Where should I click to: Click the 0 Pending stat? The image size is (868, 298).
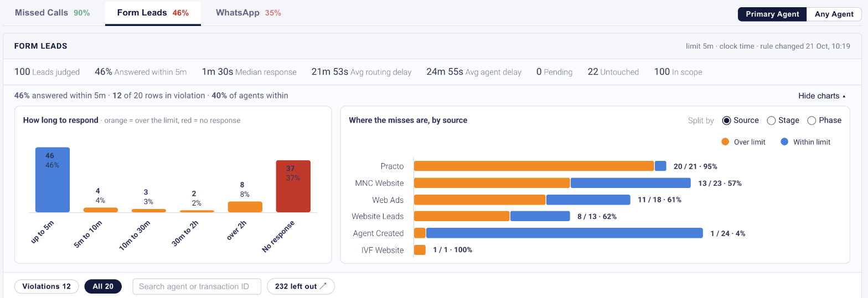coord(554,72)
